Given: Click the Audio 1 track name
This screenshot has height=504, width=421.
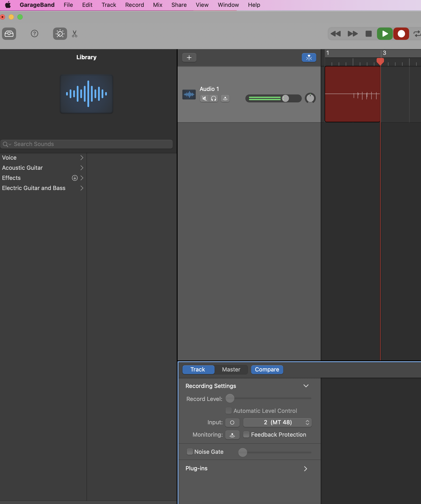Looking at the screenshot, I should (x=209, y=89).
